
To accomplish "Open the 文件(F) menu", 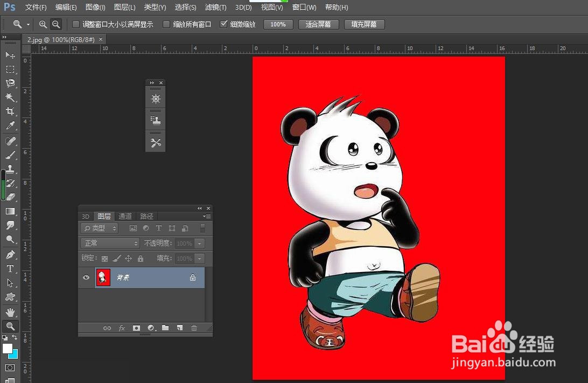I will (x=36, y=7).
